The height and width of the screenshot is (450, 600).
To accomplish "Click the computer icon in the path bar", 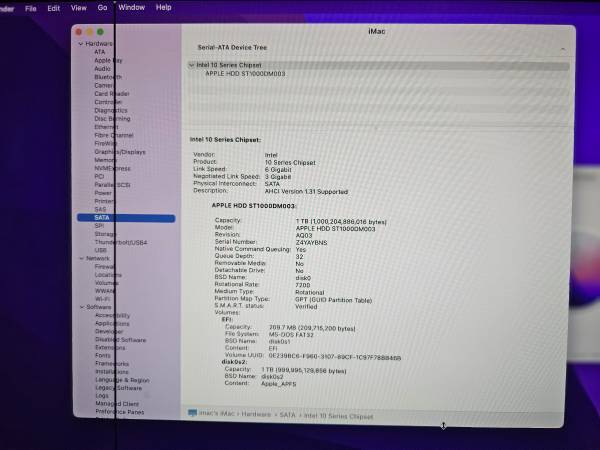I will (x=192, y=413).
